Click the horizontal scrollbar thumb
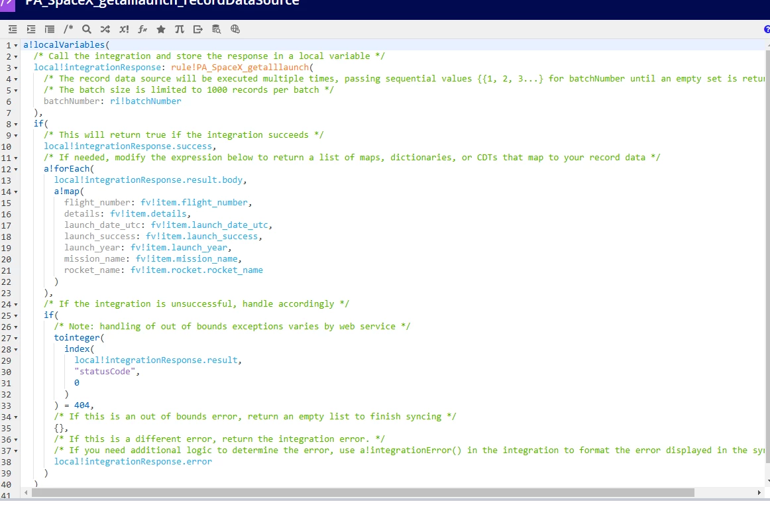Viewport: 770px width, 532px height. coord(363,493)
